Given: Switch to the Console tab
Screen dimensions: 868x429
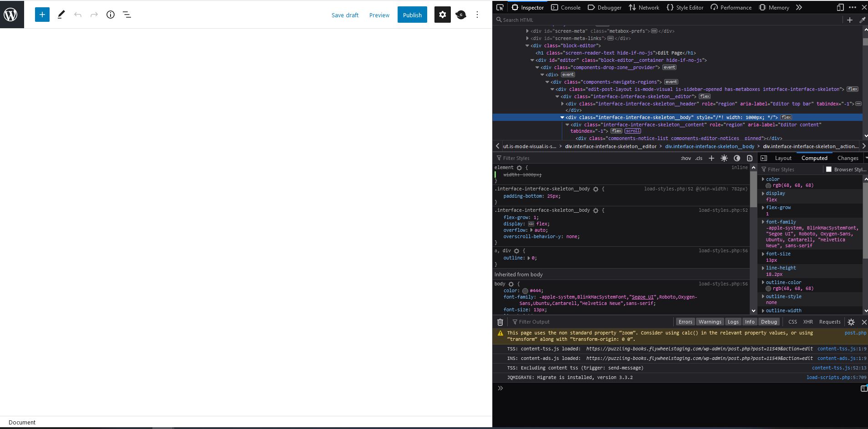Looking at the screenshot, I should (x=565, y=7).
